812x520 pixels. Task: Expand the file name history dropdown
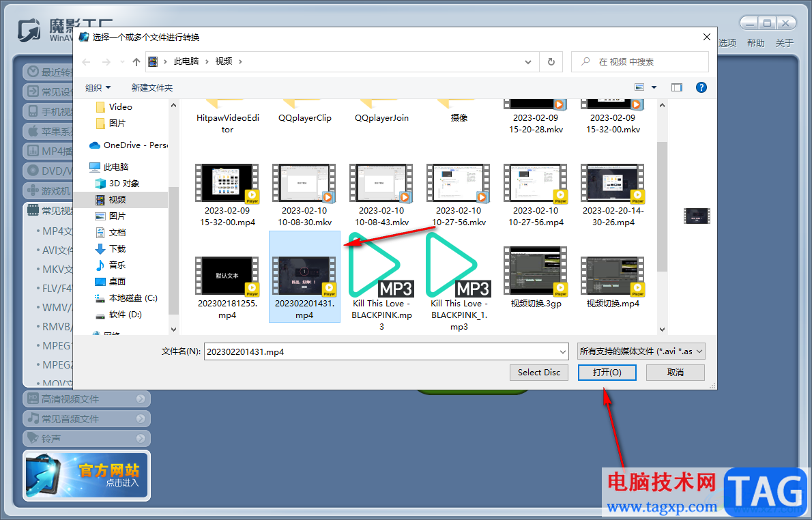pyautogui.click(x=563, y=351)
